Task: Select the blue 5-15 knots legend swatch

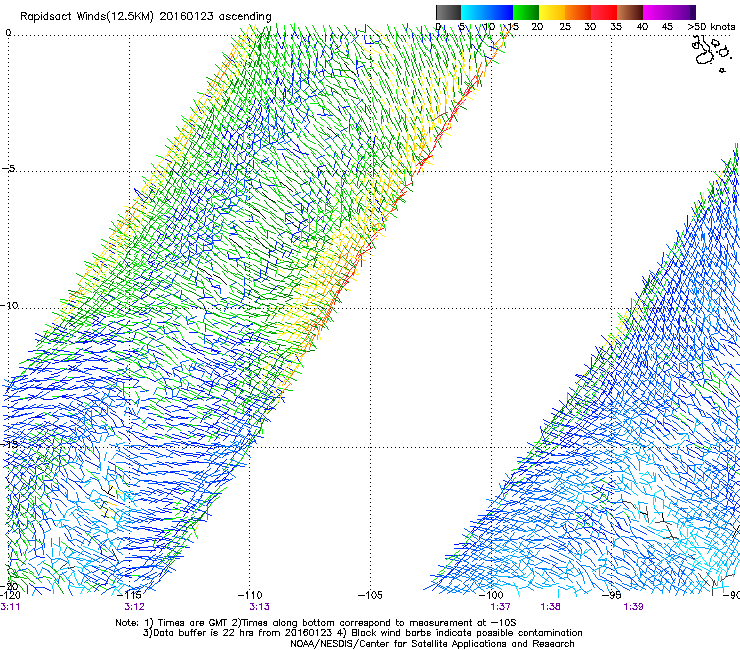Action: [487, 12]
